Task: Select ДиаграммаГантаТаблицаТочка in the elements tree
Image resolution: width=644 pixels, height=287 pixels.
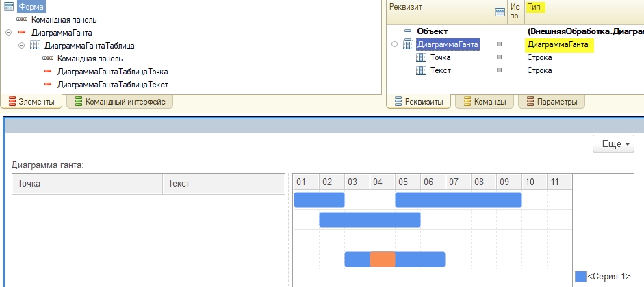Action: tap(112, 72)
